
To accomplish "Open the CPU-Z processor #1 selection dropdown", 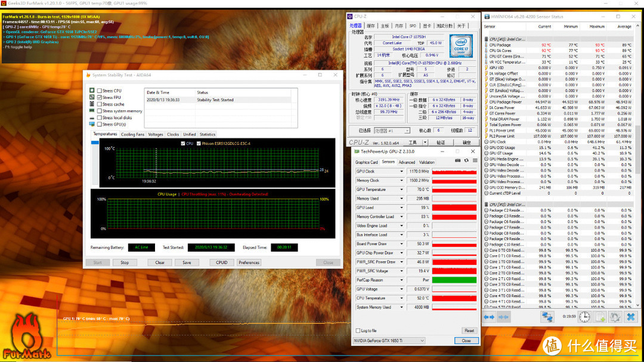I will 391,131.
